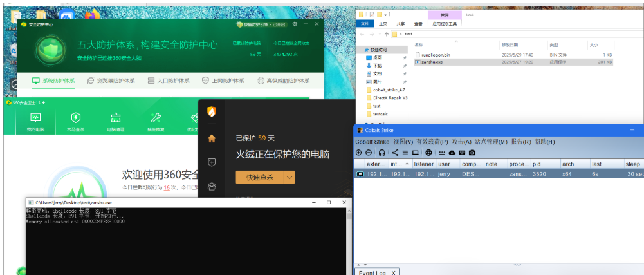Viewport: 644px width, 275px height.
Task: Open DirectX Repair V3 folder in sidebar
Action: (386, 98)
